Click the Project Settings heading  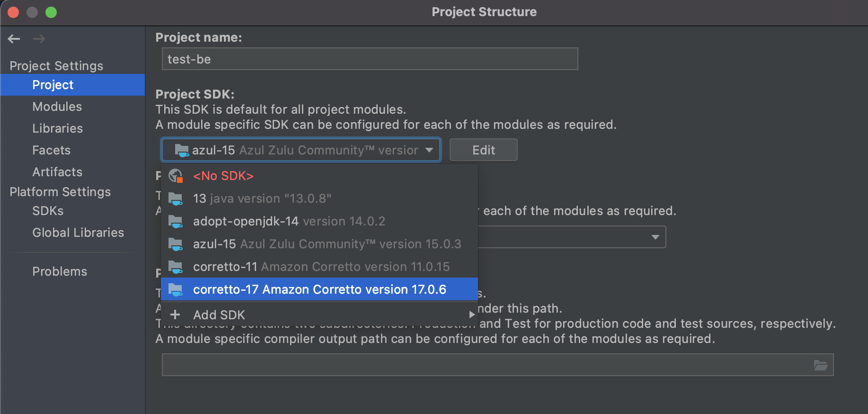coord(56,66)
